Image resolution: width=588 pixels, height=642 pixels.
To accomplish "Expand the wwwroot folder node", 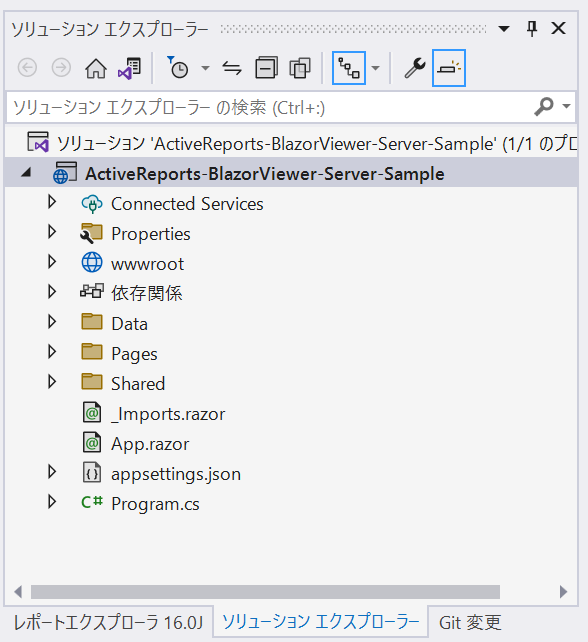I will click(52, 262).
